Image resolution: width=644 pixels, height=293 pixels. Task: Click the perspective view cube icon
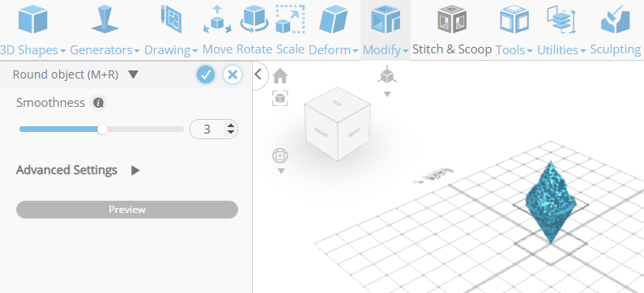(x=387, y=74)
